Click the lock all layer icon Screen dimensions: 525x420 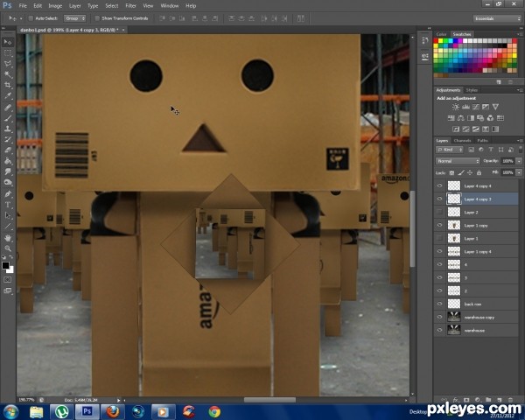(x=479, y=172)
